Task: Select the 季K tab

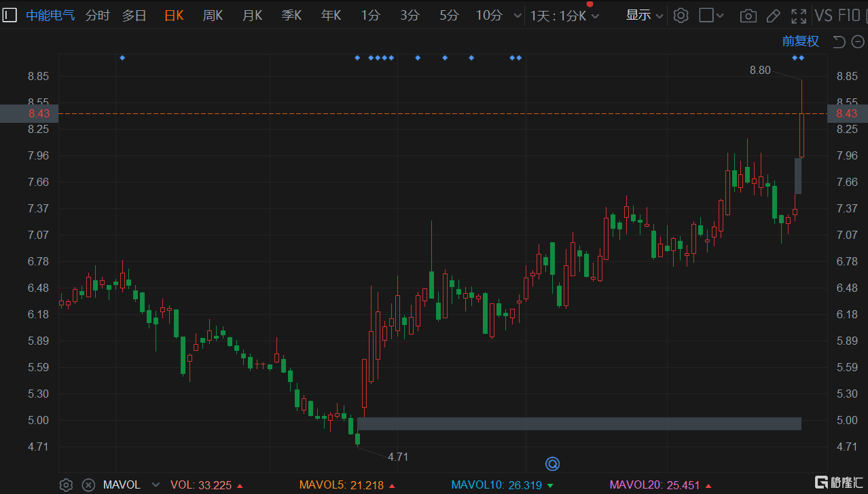Action: tap(292, 15)
